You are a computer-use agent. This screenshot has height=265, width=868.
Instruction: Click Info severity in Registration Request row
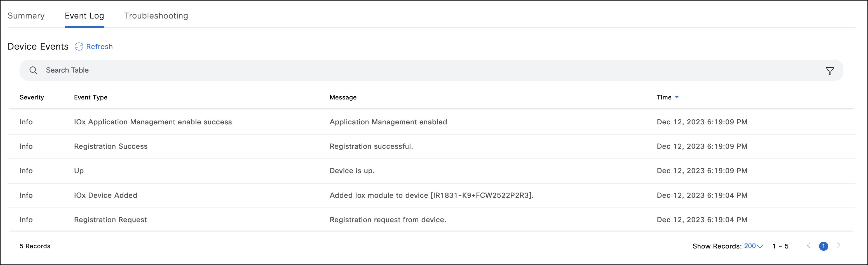click(26, 220)
